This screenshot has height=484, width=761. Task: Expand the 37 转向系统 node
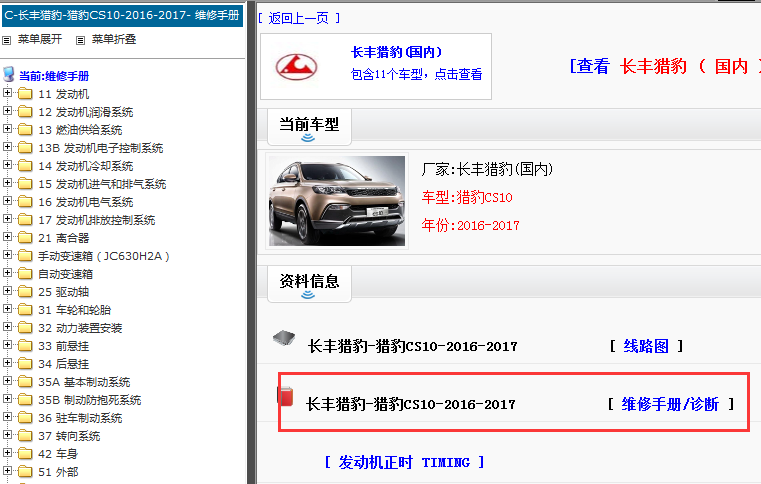[7, 434]
